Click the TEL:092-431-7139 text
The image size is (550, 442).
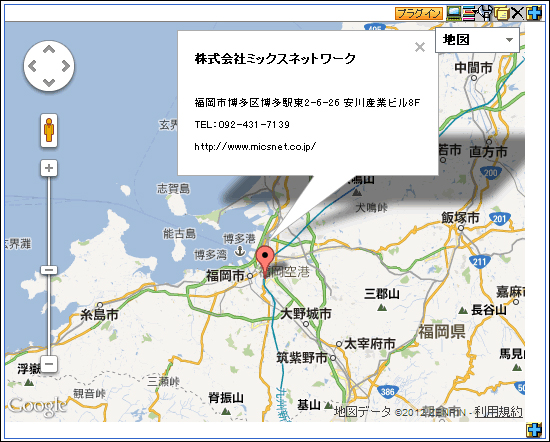point(242,125)
